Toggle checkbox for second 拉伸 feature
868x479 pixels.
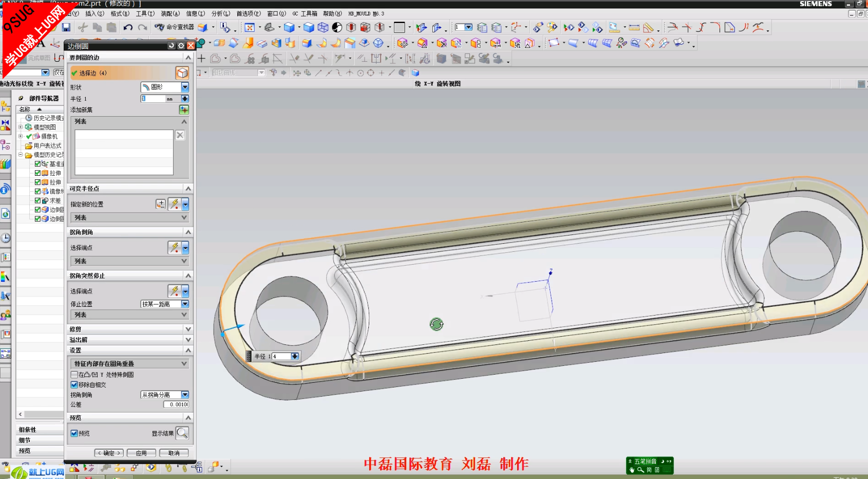coord(37,182)
